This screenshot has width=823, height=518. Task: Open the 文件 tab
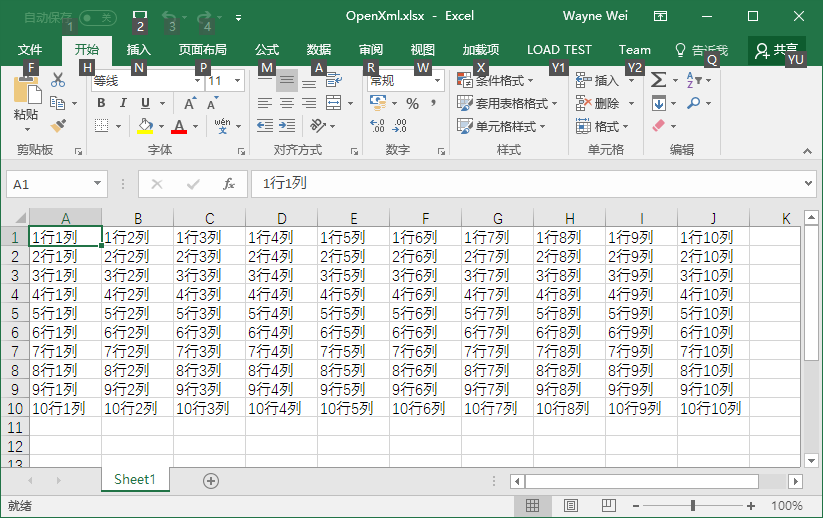[30, 50]
